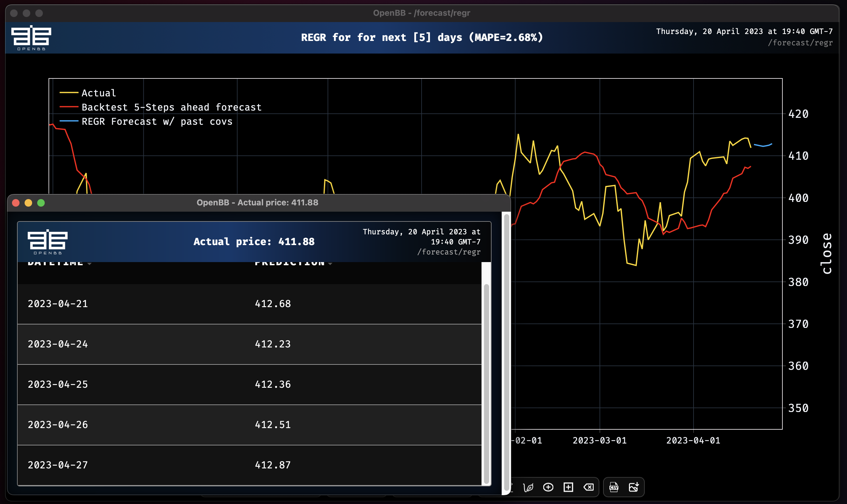Click prediction value 412.23
The height and width of the screenshot is (504, 847).
(273, 344)
